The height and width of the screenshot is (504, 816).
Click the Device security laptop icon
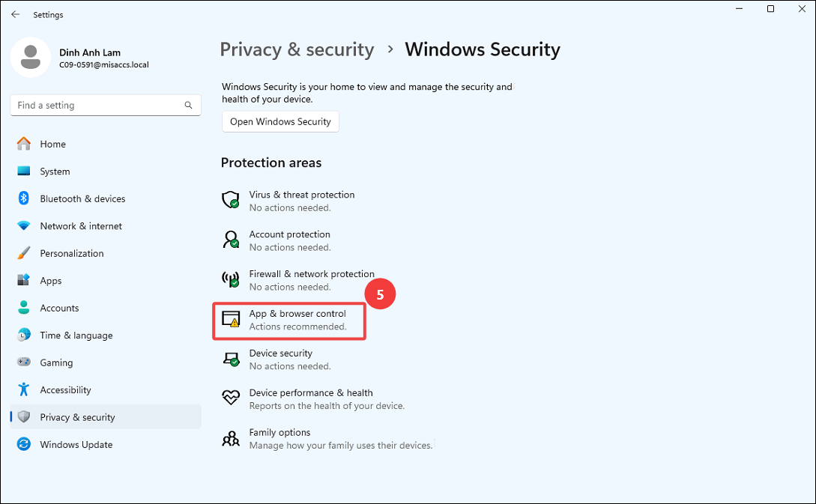(x=231, y=359)
